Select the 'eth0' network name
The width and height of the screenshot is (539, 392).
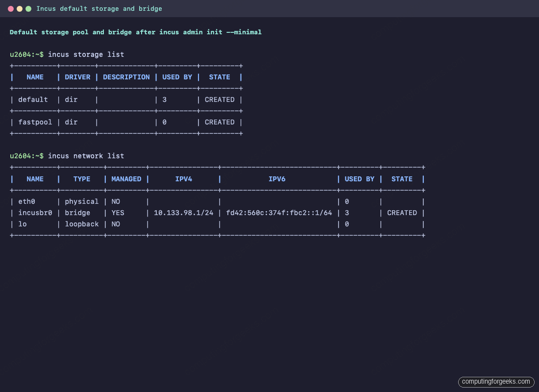point(27,202)
